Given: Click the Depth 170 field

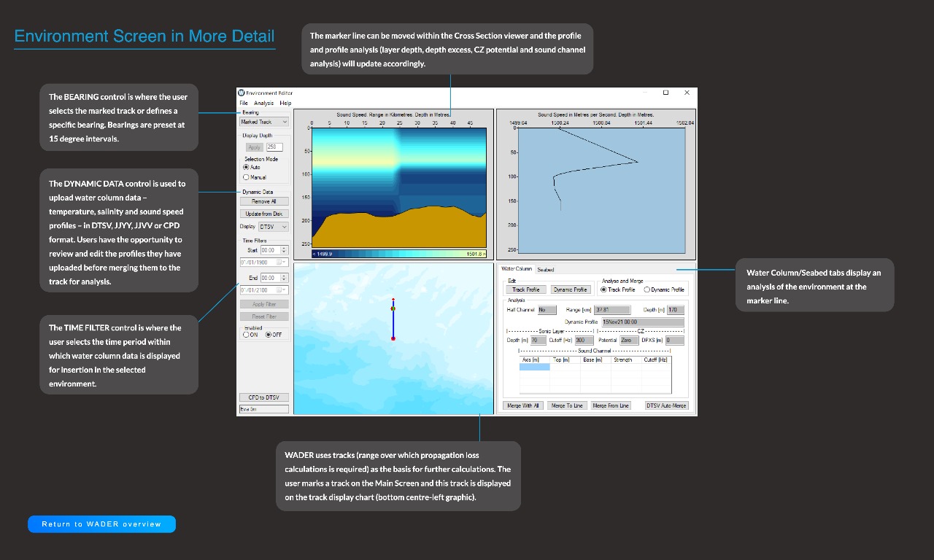Looking at the screenshot, I should pos(676,310).
